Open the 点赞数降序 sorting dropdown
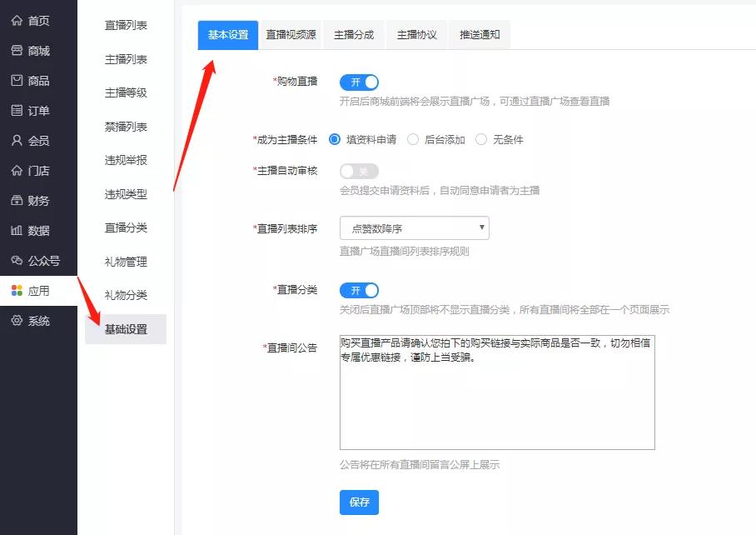 (414, 227)
